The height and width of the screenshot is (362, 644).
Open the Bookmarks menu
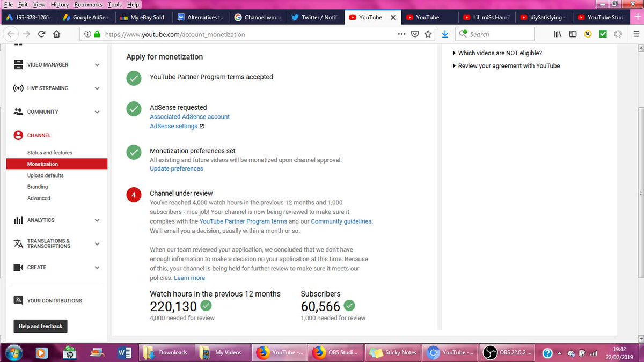(89, 4)
